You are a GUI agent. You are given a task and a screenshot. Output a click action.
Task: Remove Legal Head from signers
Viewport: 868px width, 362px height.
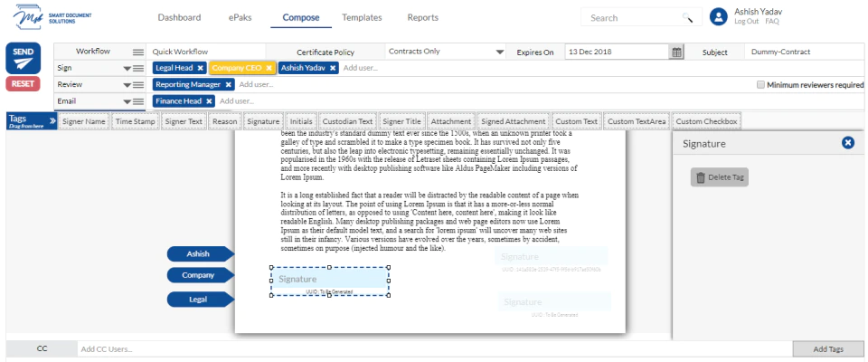pyautogui.click(x=201, y=68)
